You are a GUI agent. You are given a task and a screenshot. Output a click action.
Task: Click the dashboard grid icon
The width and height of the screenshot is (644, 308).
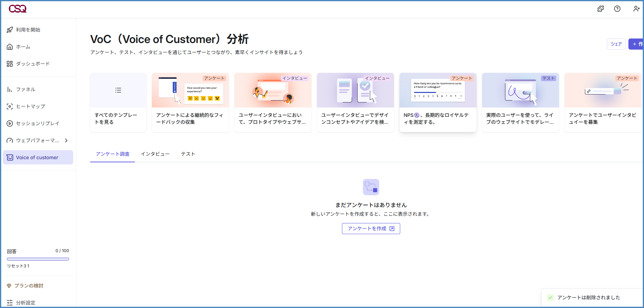click(10, 64)
